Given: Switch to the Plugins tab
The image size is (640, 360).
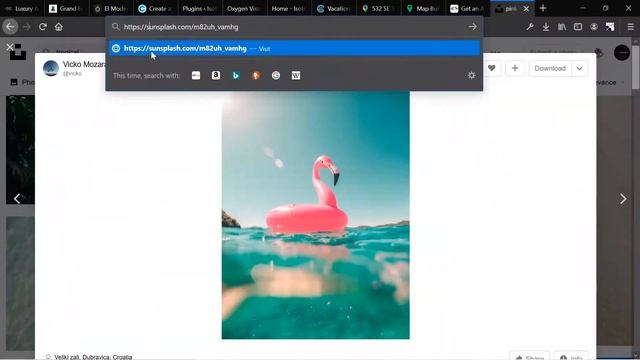Looking at the screenshot, I should click(200, 9).
